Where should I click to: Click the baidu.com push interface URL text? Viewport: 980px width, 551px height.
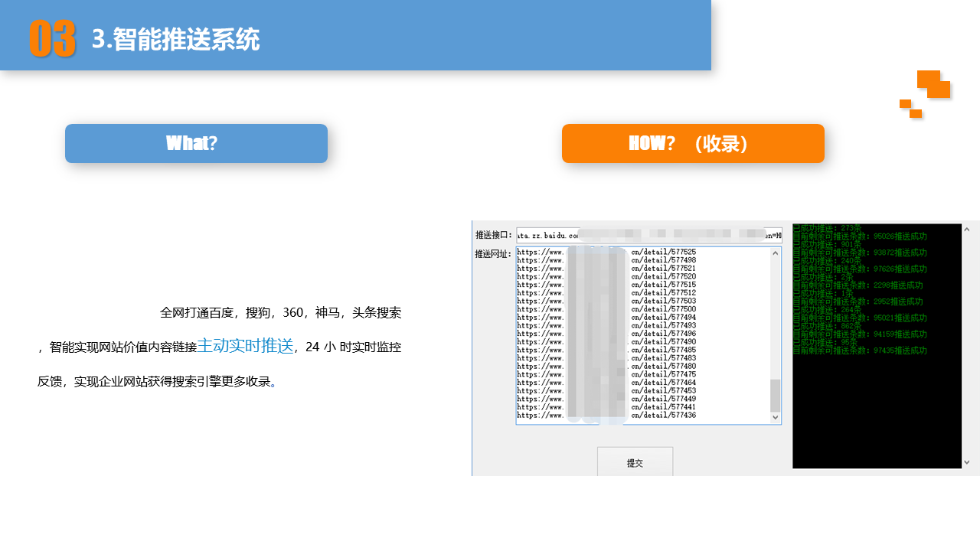547,233
